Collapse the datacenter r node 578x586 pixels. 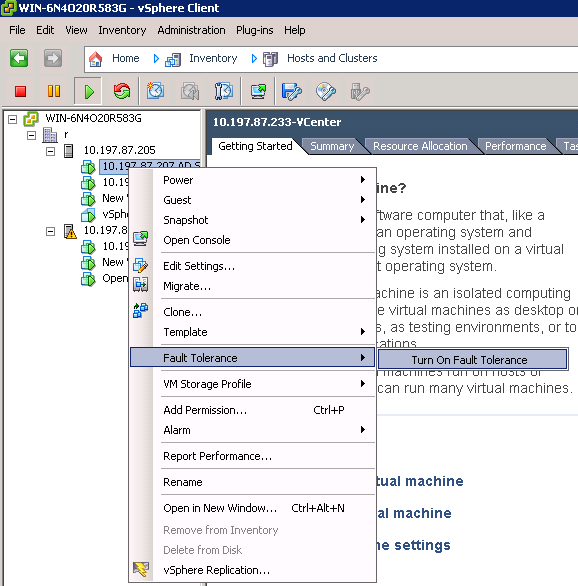32,135
